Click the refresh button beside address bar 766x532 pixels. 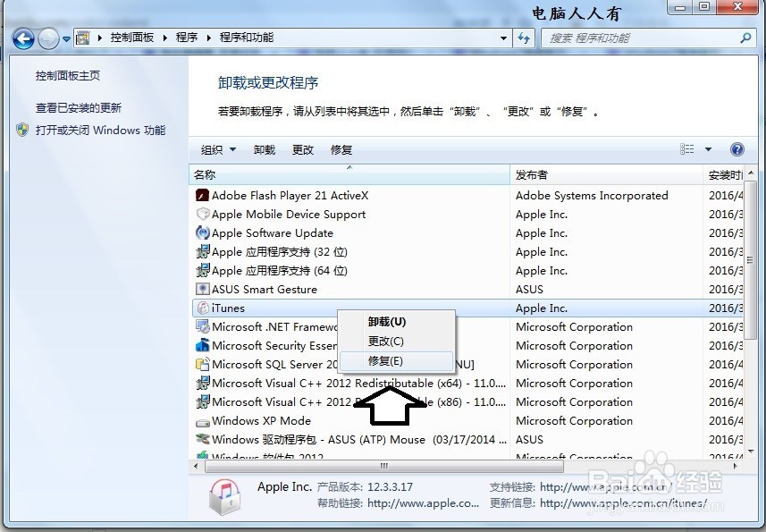(524, 38)
